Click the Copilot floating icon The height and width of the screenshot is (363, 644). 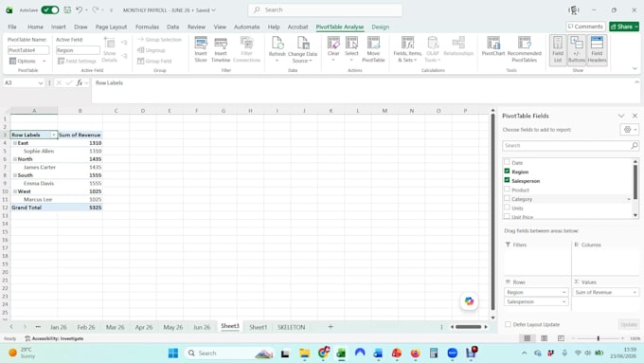(x=469, y=301)
